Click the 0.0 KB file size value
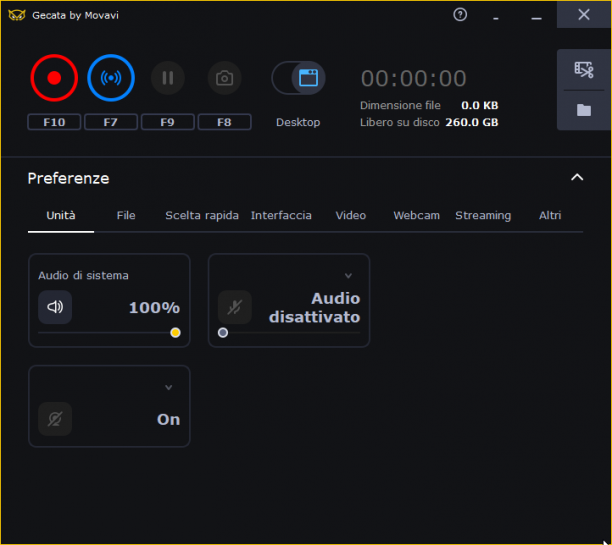612x545 pixels. [480, 105]
